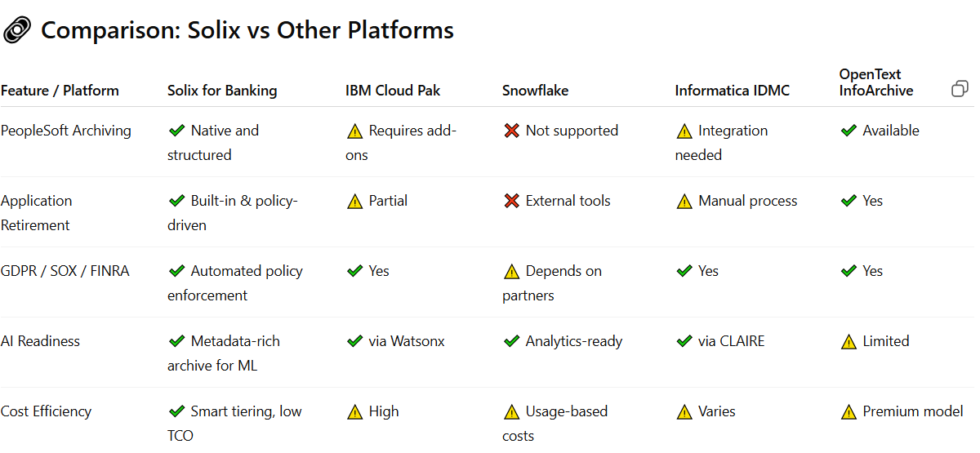This screenshot has height=453, width=980.
Task: Click green checkmark next to Native and structured
Action: pyautogui.click(x=176, y=131)
